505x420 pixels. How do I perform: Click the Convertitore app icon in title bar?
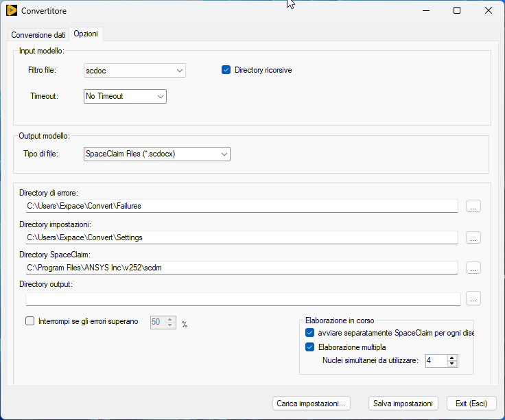[x=11, y=10]
